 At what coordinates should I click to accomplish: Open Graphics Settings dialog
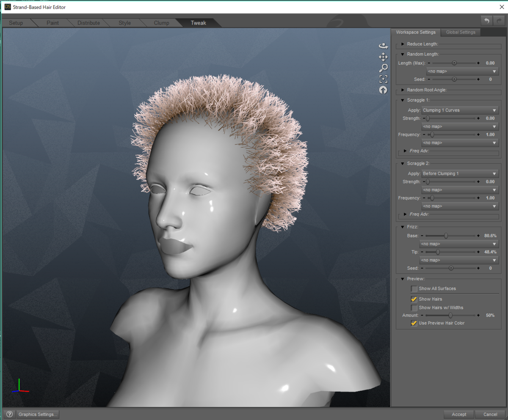click(x=38, y=415)
